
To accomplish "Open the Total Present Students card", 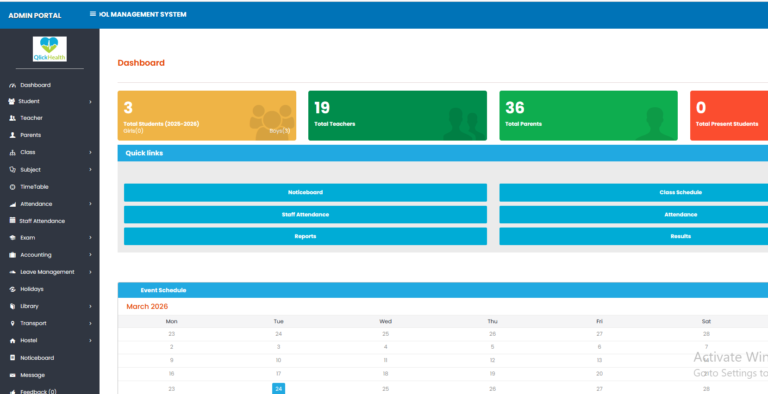I will point(729,116).
